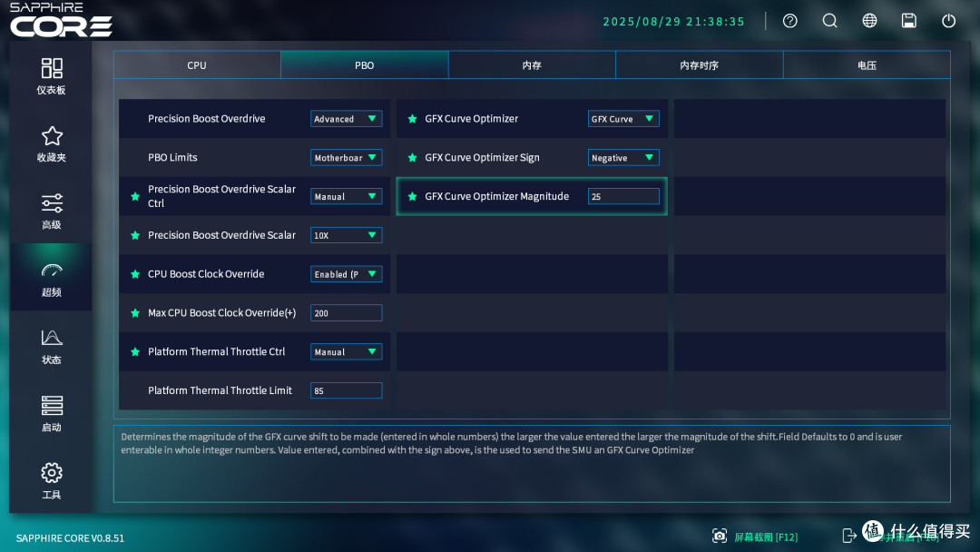980x552 pixels.
Task: Click the Platform Thermal Throttle Limit label
Action: tap(220, 390)
